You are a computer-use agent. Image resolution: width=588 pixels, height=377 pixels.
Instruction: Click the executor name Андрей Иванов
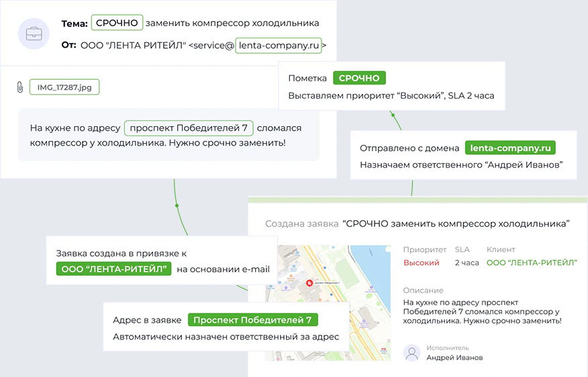click(x=454, y=358)
